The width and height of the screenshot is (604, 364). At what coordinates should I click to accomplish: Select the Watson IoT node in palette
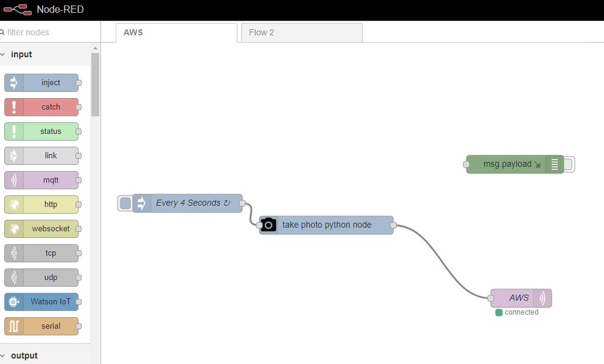(41, 301)
